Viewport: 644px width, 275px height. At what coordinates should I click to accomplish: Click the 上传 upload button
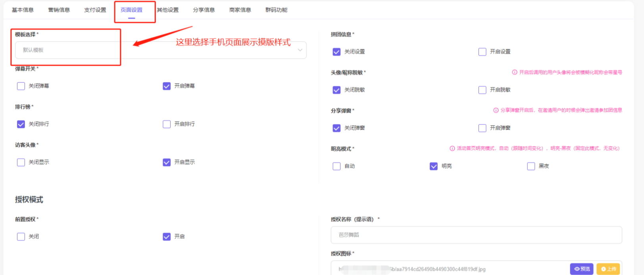click(x=608, y=269)
